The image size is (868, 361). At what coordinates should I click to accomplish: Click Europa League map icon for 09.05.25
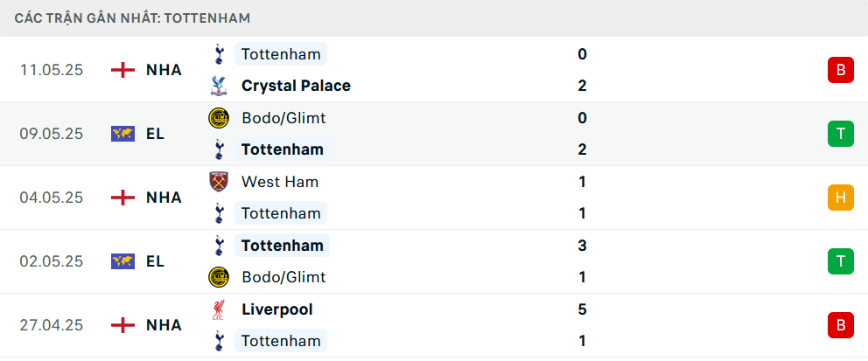tap(122, 134)
